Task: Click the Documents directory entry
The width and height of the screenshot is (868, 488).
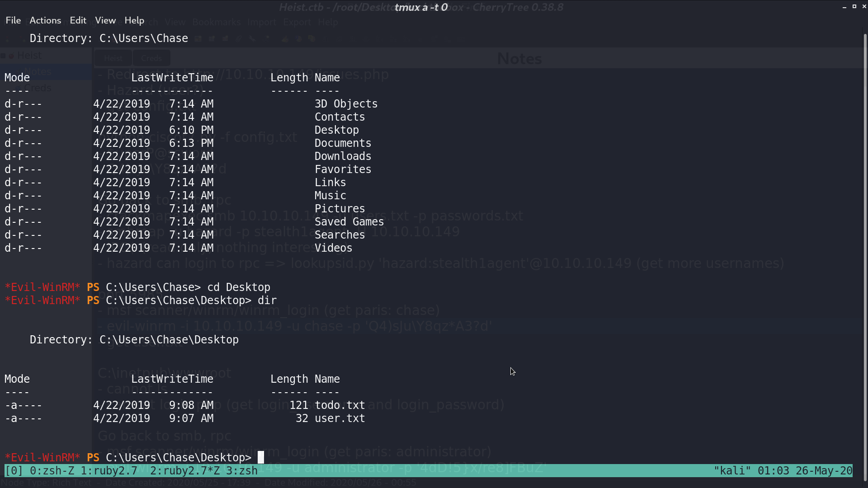Action: tap(343, 143)
